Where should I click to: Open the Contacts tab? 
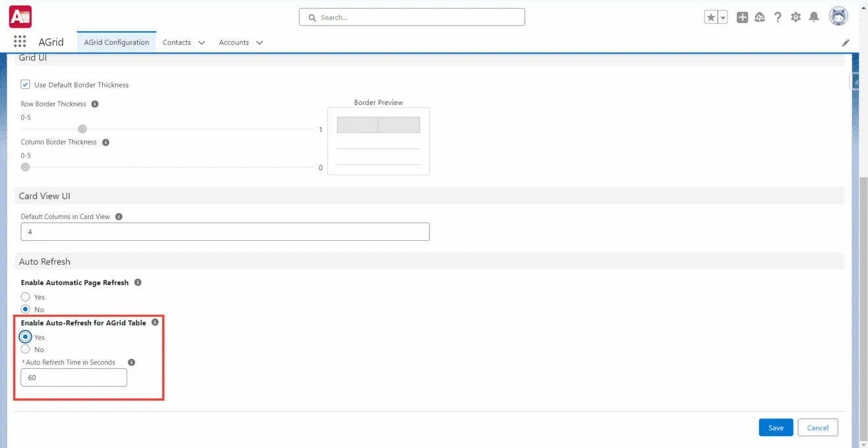[176, 42]
